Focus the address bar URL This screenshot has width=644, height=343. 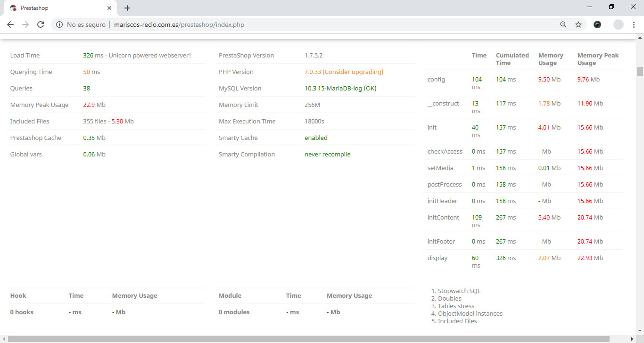pos(179,24)
